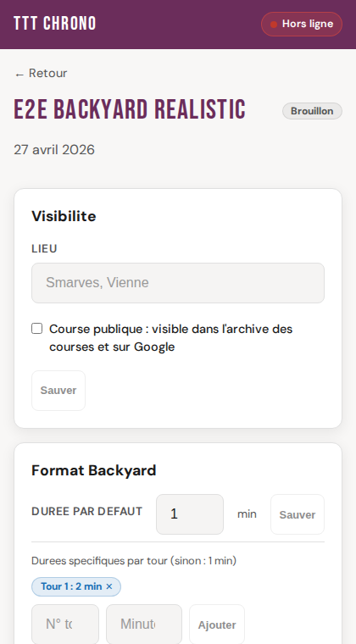Image resolution: width=356 pixels, height=644 pixels.
Task: Save default duration with Sauver button
Action: click(298, 514)
